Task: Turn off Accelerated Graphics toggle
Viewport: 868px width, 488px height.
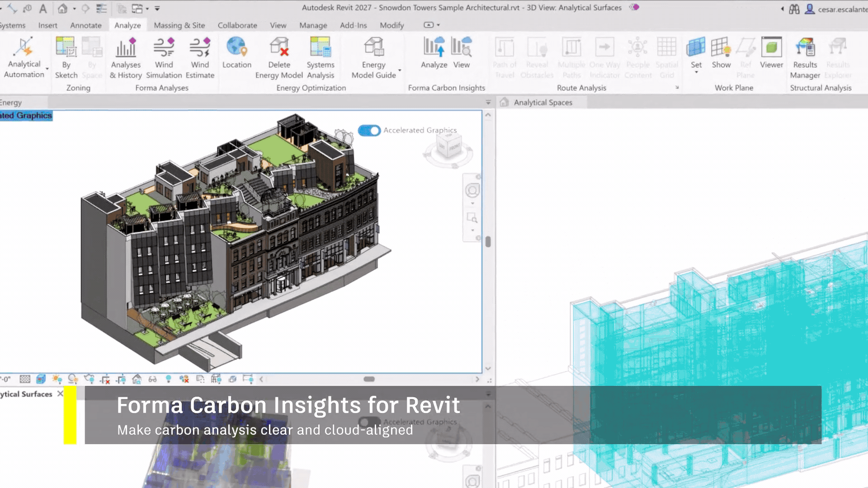Action: (x=369, y=131)
